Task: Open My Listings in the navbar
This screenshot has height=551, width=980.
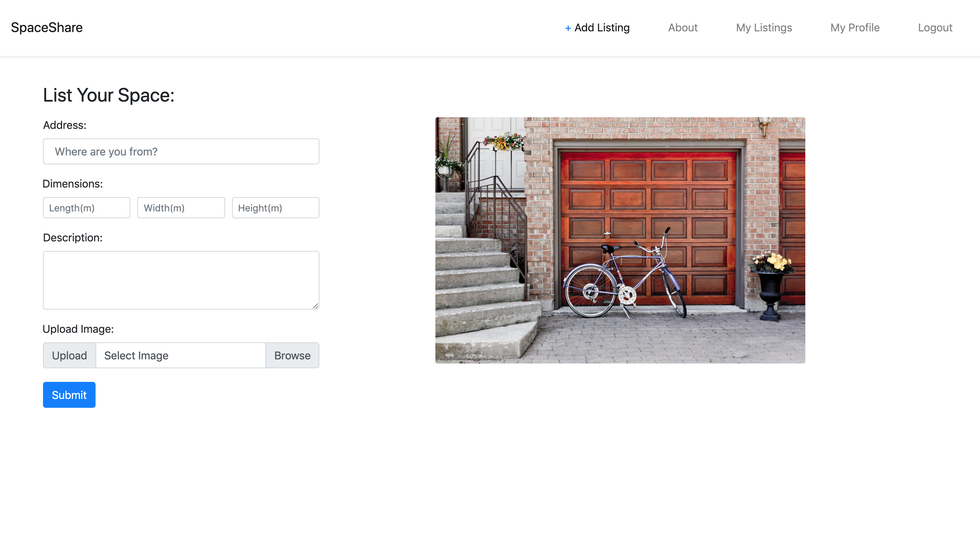Action: [x=764, y=27]
